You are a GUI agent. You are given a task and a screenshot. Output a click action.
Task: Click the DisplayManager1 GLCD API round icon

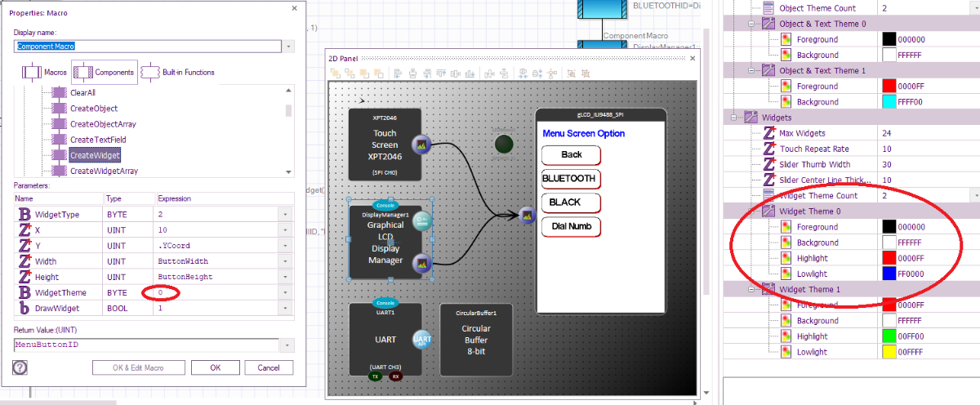pos(422,220)
